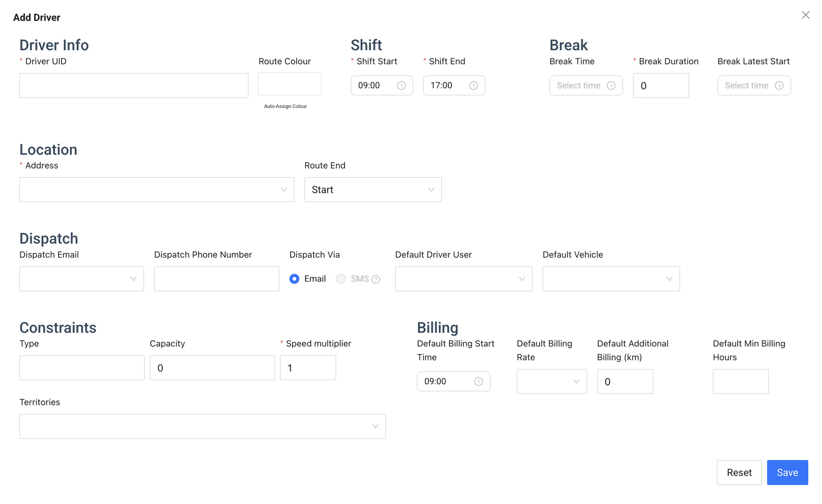Open the Default Driver User dropdown
This screenshot has width=822, height=504.
point(463,279)
